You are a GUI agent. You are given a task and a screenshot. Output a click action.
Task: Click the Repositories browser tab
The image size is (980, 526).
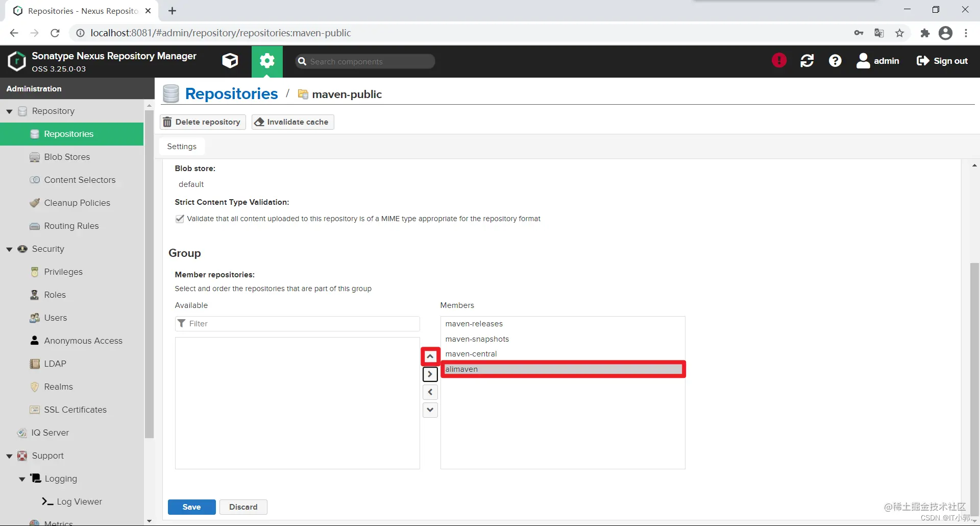pyautogui.click(x=82, y=11)
